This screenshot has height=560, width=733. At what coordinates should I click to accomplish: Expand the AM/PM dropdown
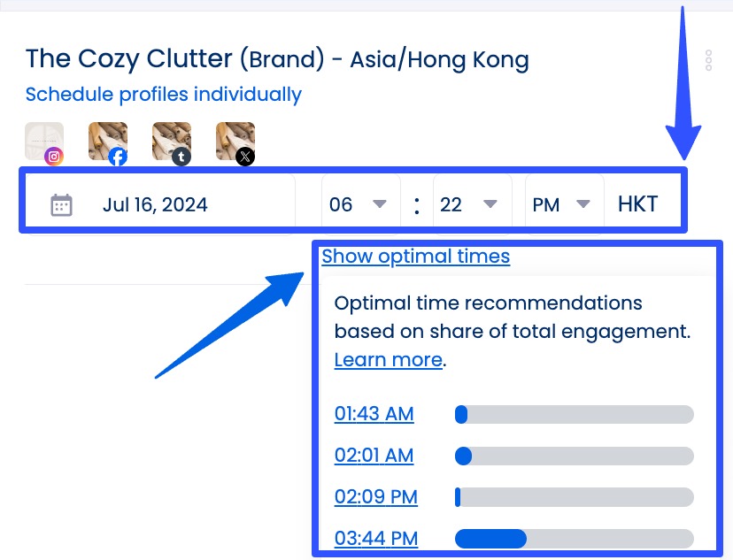pos(561,204)
